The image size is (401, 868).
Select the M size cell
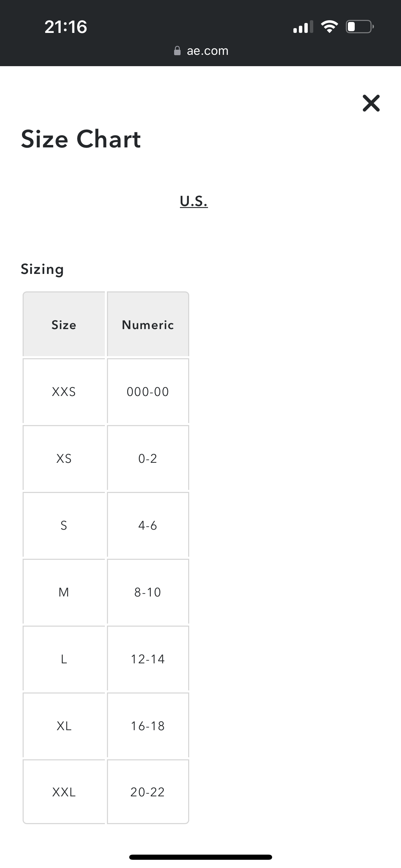coord(64,592)
